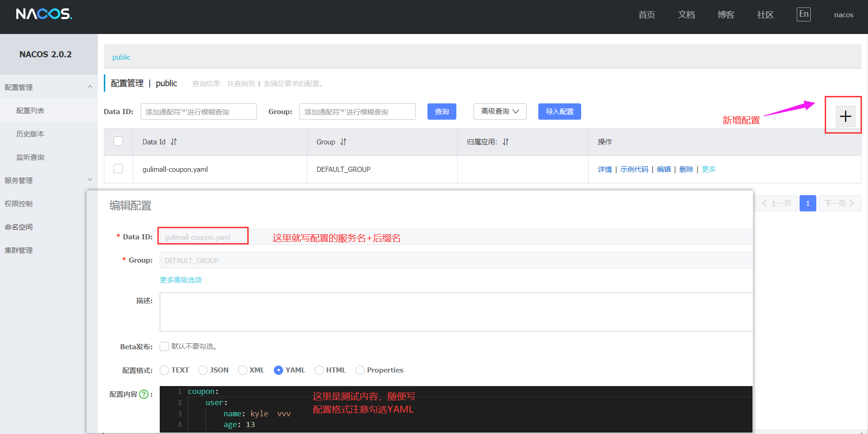Select the JSON format radio button
This screenshot has height=434, width=868.
pos(203,370)
